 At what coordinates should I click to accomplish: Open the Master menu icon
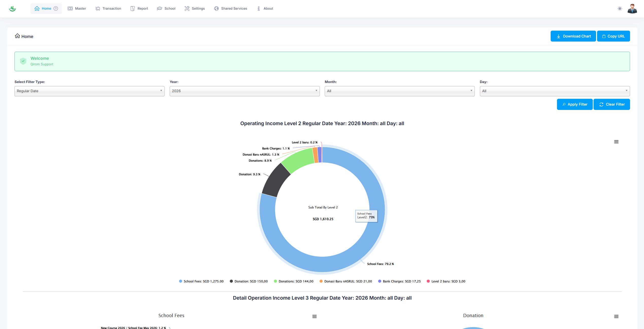pyautogui.click(x=70, y=8)
